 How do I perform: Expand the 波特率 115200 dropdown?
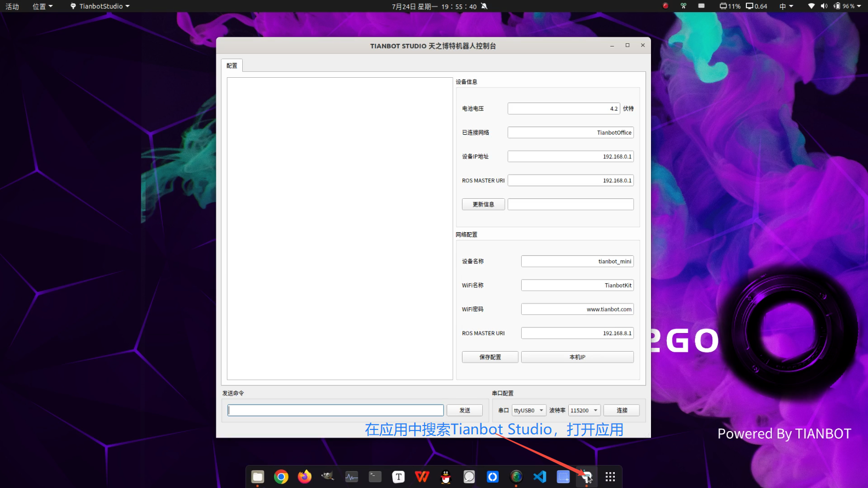pos(584,410)
